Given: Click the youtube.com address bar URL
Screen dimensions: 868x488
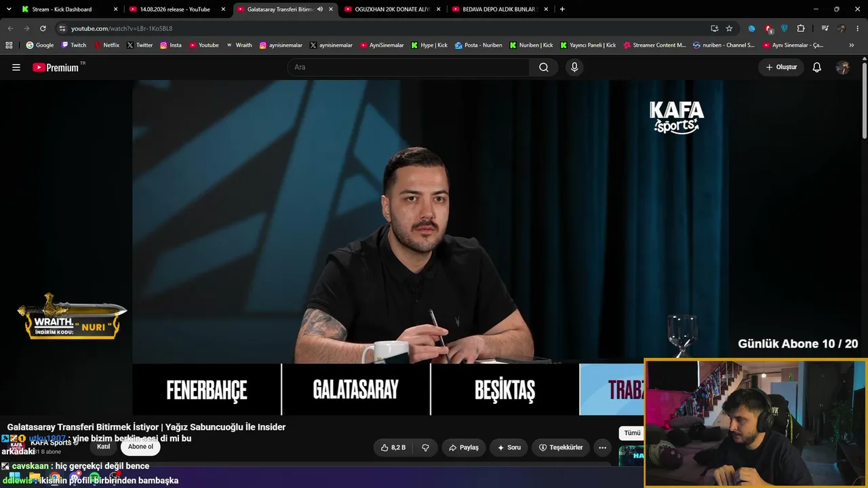Looking at the screenshot, I should point(121,28).
